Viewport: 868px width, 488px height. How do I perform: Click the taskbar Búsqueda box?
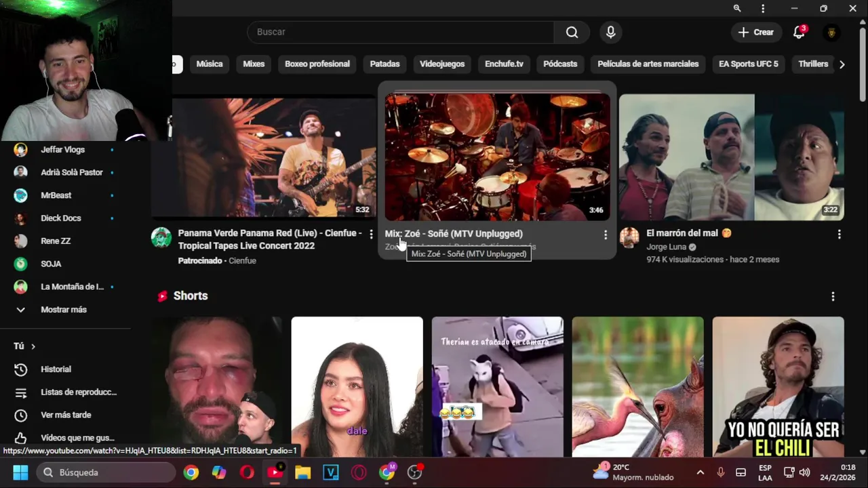[106, 472]
